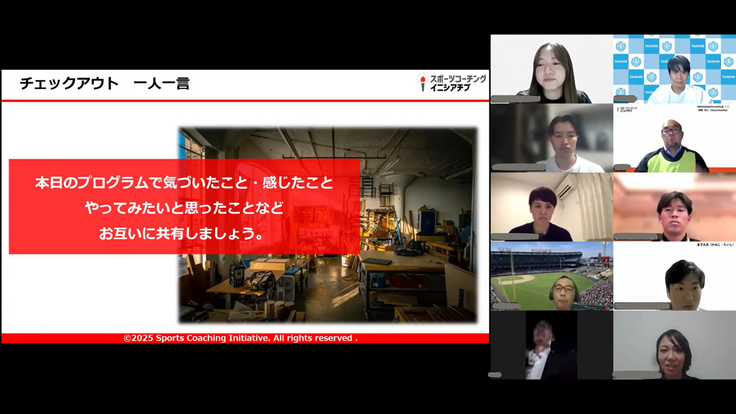Select fourth-row right participant on white background
736x414 pixels.
pos(674,275)
